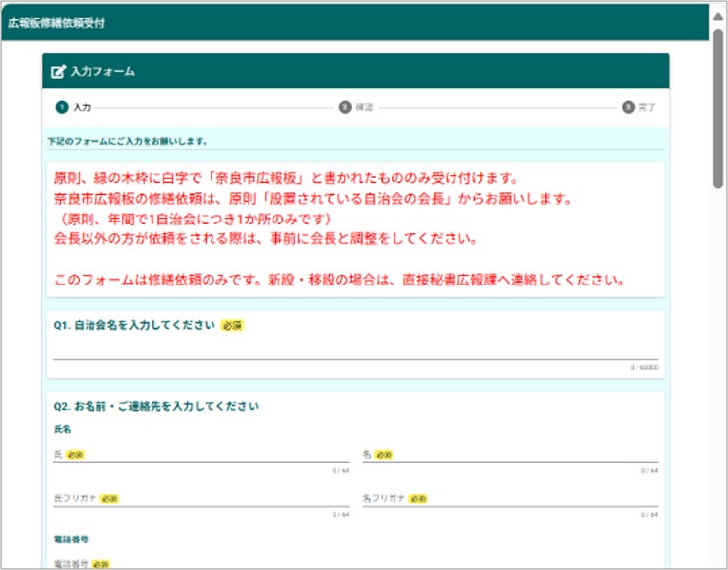Click the vertical scrollbar thumb
This screenshot has width=728, height=570.
(718, 108)
